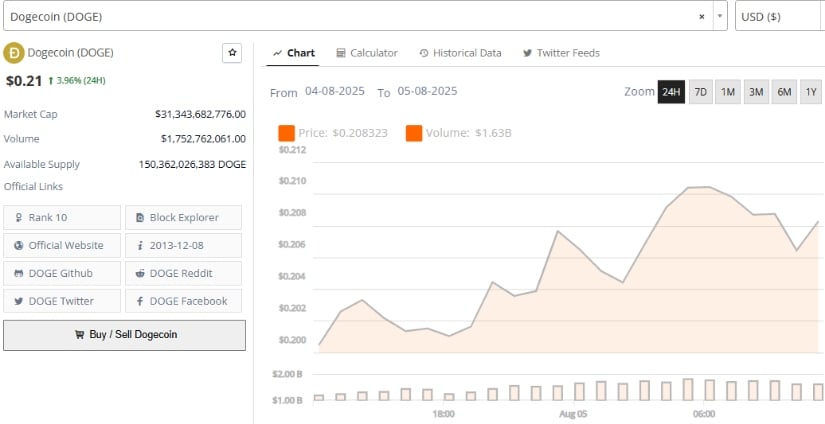Select the 1Y zoom range

tap(811, 92)
